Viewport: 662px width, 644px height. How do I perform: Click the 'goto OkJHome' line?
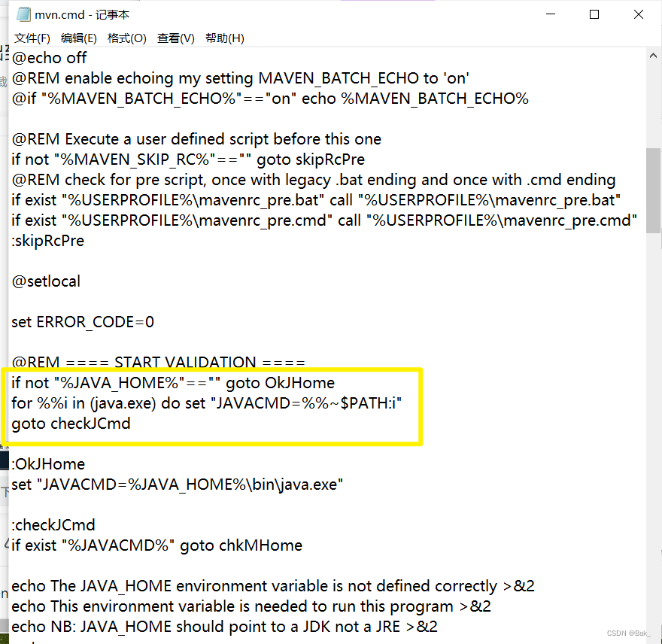pyautogui.click(x=173, y=383)
